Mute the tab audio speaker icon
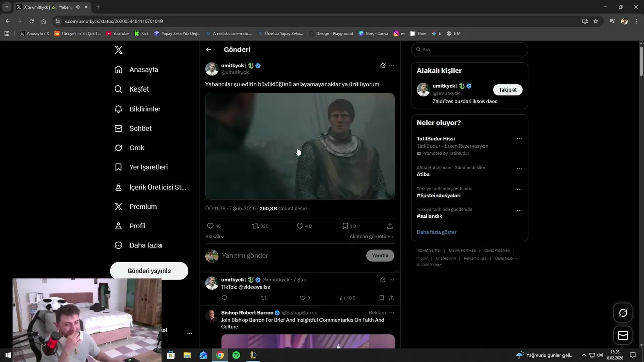644x362 pixels. 77,7
